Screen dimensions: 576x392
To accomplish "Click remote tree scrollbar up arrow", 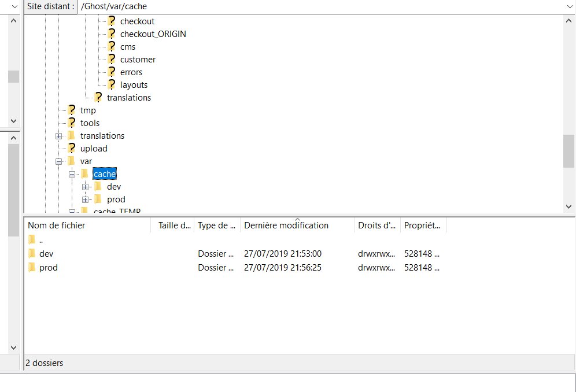I will tap(568, 21).
